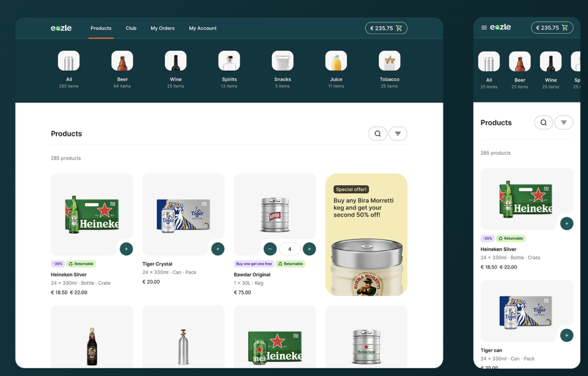Viewport: 588px width, 376px height.
Task: Open the desktop filter products icon
Action: click(x=397, y=134)
